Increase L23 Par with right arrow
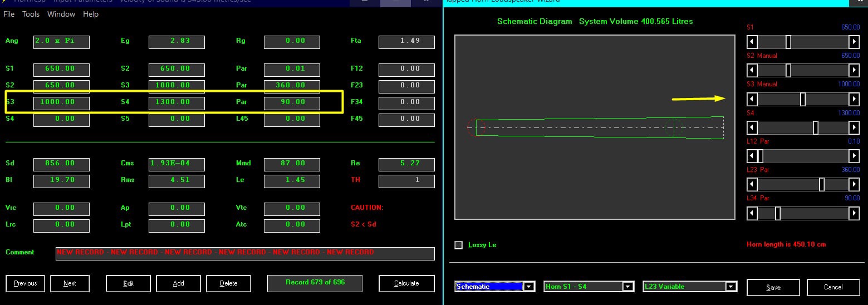Screen dimensions: 868x305 (854, 184)
